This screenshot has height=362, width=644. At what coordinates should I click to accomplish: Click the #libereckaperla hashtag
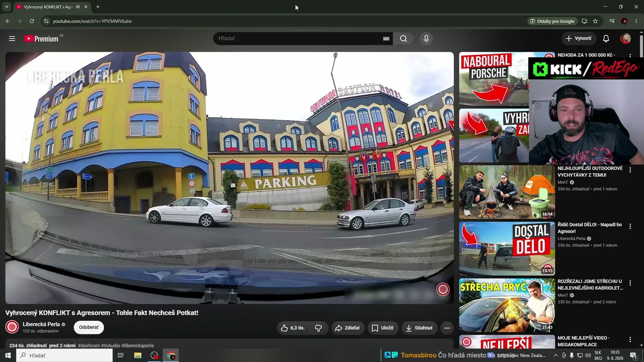tap(137, 346)
